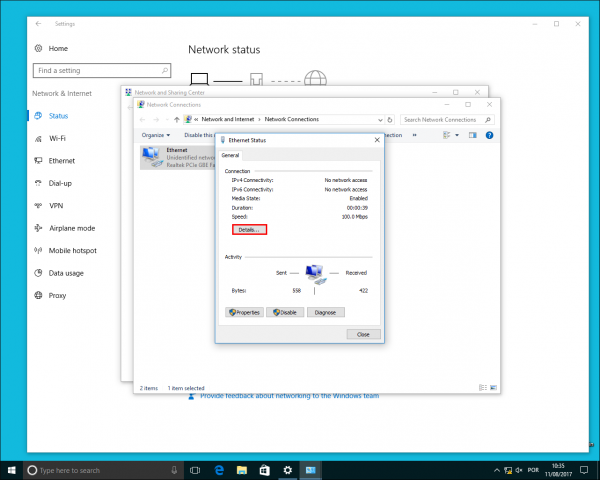The height and width of the screenshot is (480, 600).
Task: Go up one level in Network Connections
Action: tap(177, 120)
